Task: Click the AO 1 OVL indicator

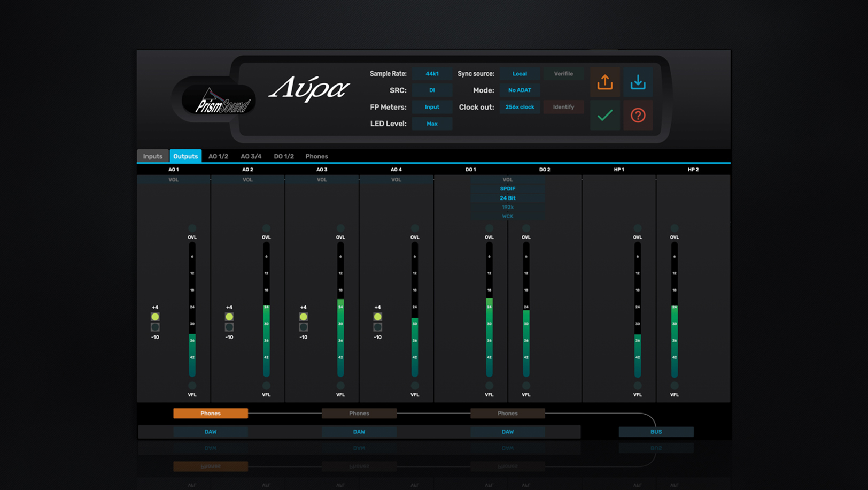Action: pos(192,228)
